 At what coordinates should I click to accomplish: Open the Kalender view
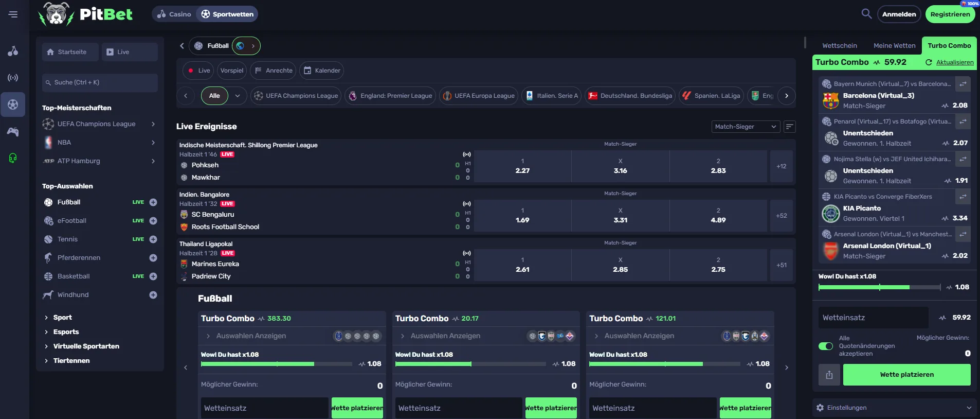(322, 71)
